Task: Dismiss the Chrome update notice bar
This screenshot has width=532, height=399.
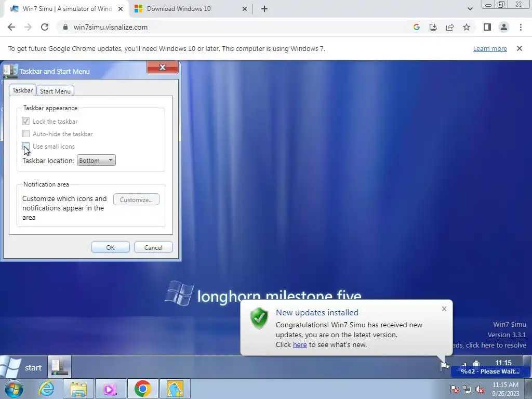Action: coord(519,48)
